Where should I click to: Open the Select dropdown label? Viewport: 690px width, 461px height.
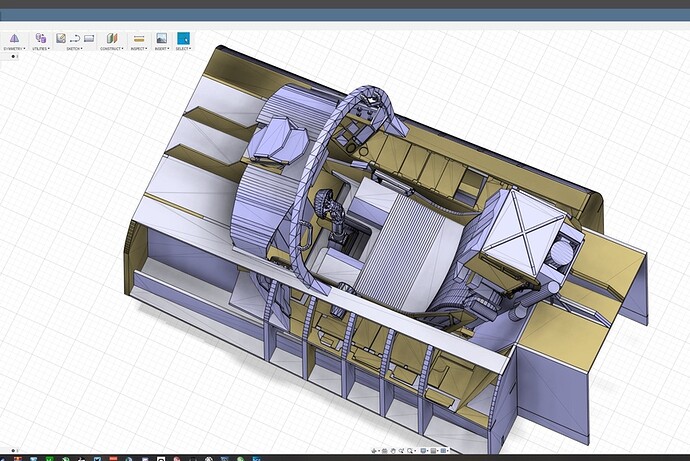183,48
